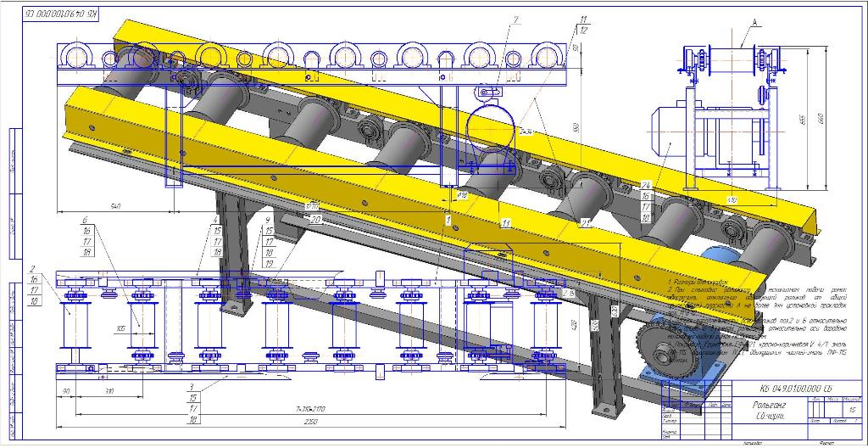Image resolution: width=868 pixels, height=448 pixels.
Task: Click position callout number 2 at left
Action: (34, 268)
